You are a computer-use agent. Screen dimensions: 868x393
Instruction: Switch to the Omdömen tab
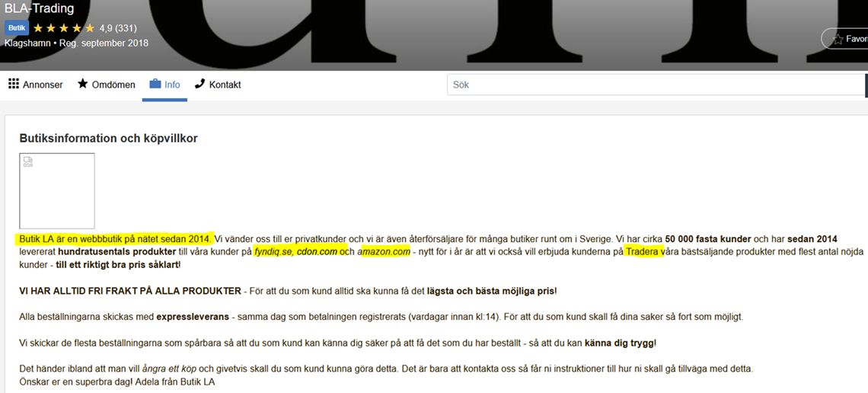(106, 85)
